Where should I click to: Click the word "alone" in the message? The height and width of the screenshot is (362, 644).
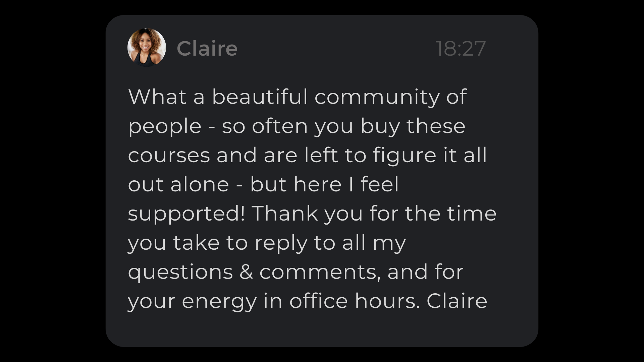point(200,184)
